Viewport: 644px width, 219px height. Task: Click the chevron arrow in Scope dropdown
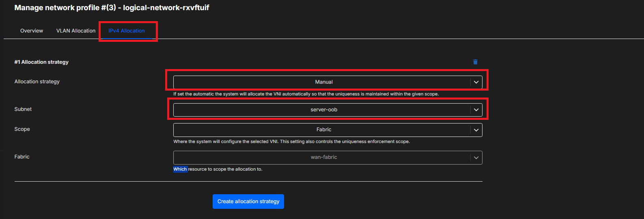tap(476, 130)
